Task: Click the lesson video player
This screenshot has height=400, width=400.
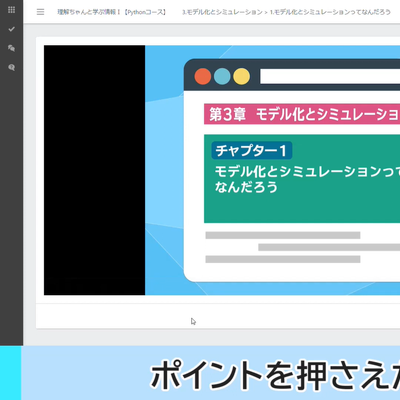Action: [x=222, y=170]
